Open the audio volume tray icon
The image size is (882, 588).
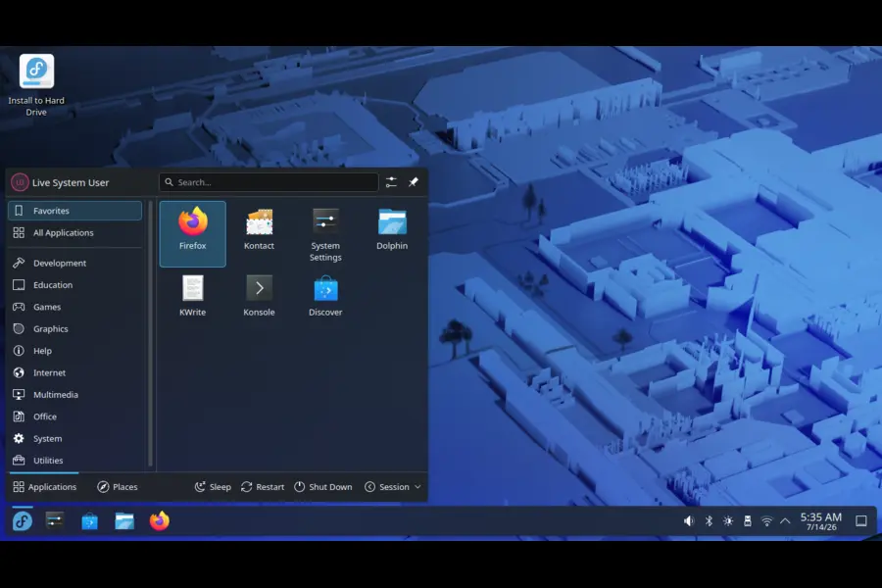click(x=689, y=521)
